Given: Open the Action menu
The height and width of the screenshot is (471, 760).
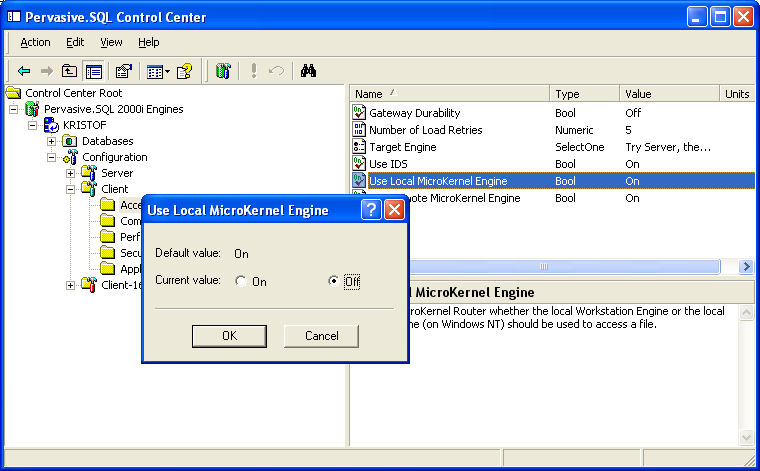Looking at the screenshot, I should click(35, 43).
